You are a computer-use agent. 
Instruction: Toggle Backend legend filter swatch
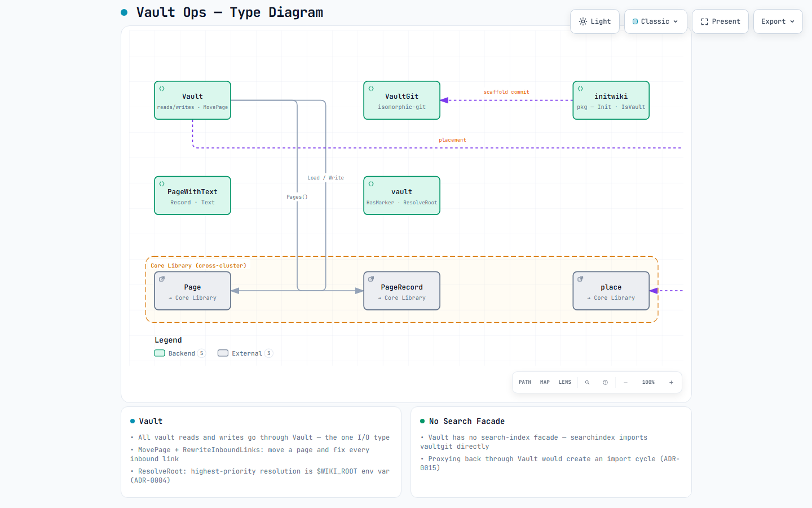[160, 353]
